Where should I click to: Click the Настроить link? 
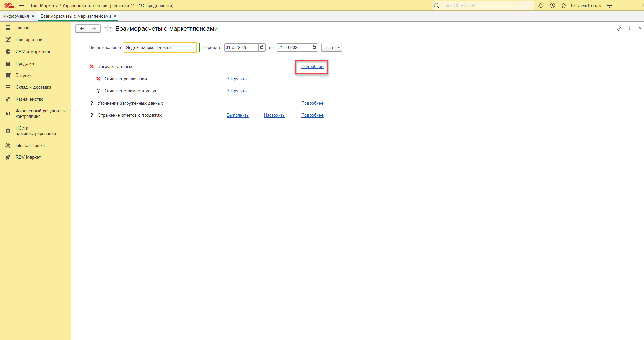point(274,115)
